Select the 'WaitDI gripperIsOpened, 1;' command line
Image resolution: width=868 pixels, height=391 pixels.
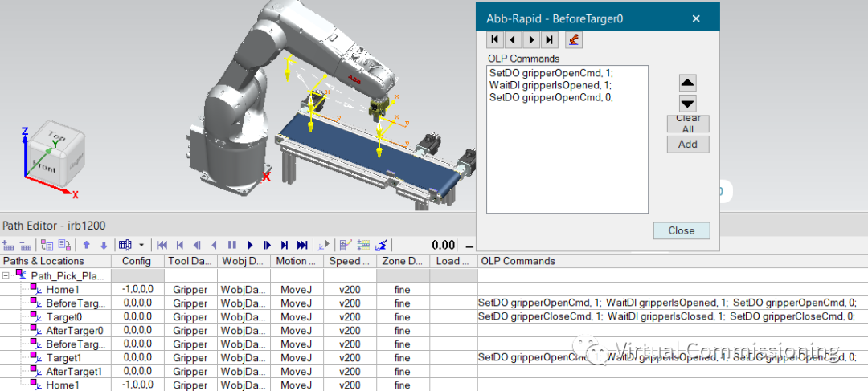click(x=551, y=85)
